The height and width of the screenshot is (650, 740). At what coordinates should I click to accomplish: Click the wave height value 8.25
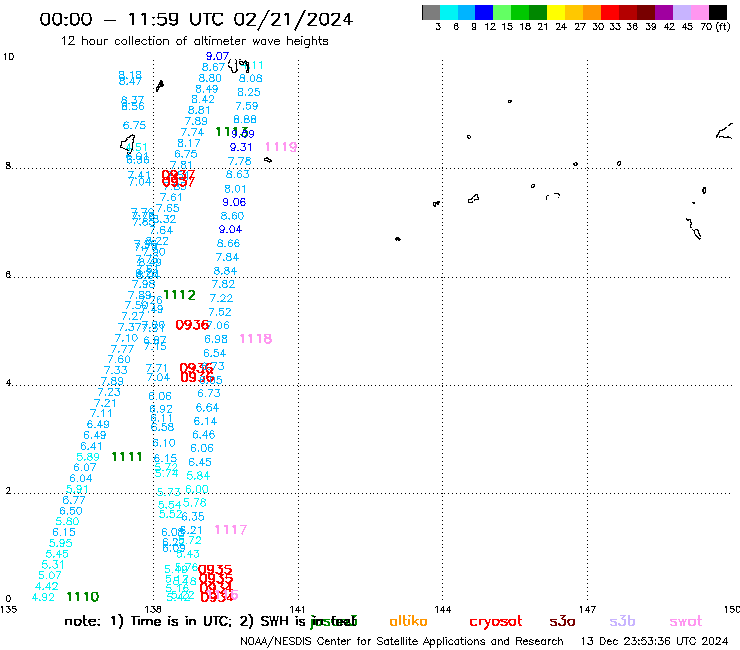point(249,93)
